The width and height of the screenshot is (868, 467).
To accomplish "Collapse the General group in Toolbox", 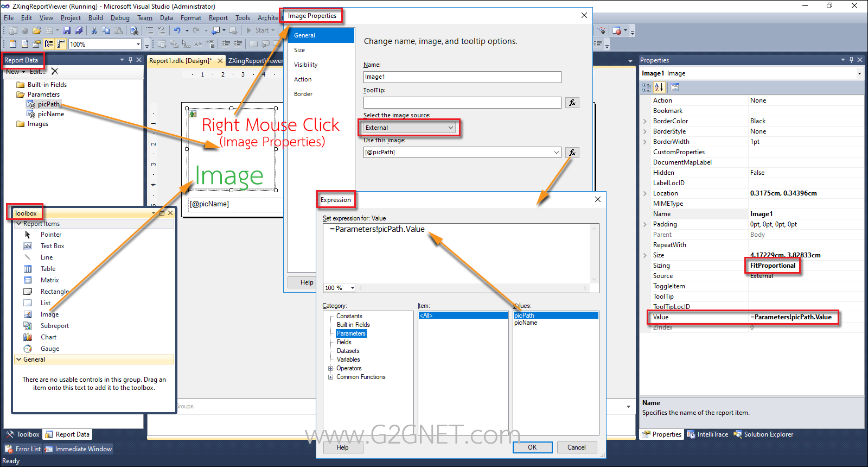I will tap(18, 359).
